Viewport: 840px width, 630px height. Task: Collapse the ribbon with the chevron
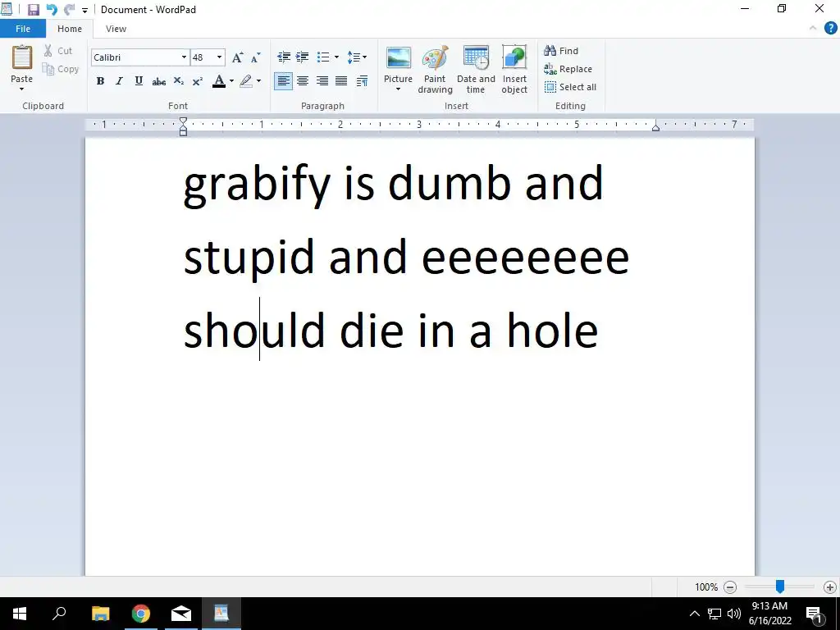pos(813,29)
